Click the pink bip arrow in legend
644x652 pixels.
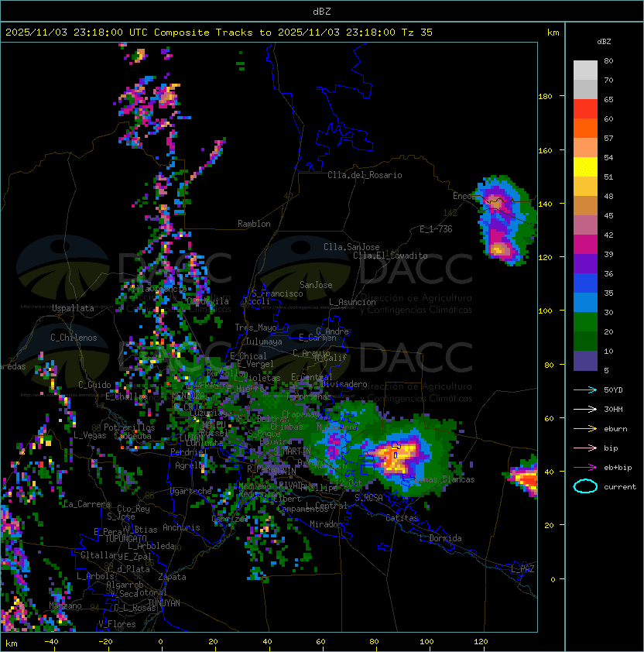coord(585,448)
